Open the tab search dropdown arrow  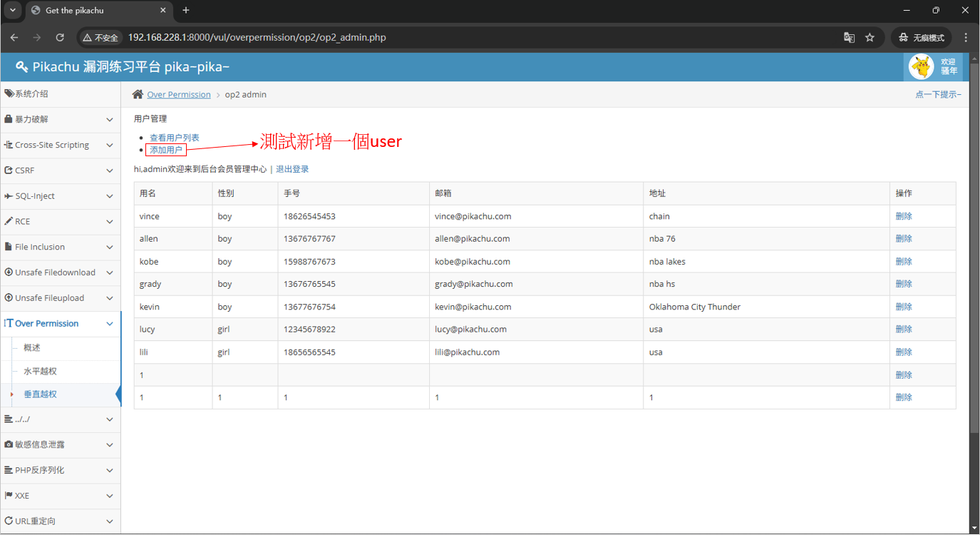13,11
